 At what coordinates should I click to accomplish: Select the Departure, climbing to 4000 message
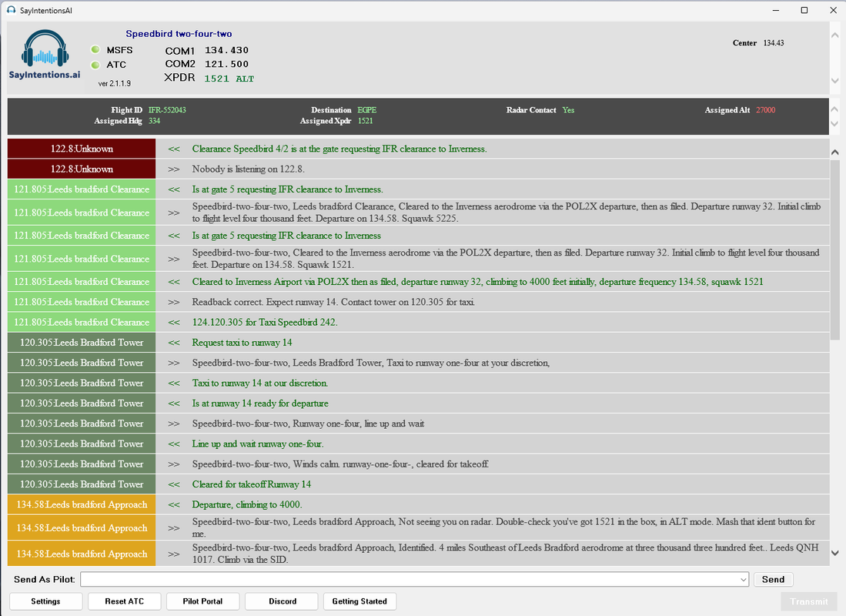point(247,505)
